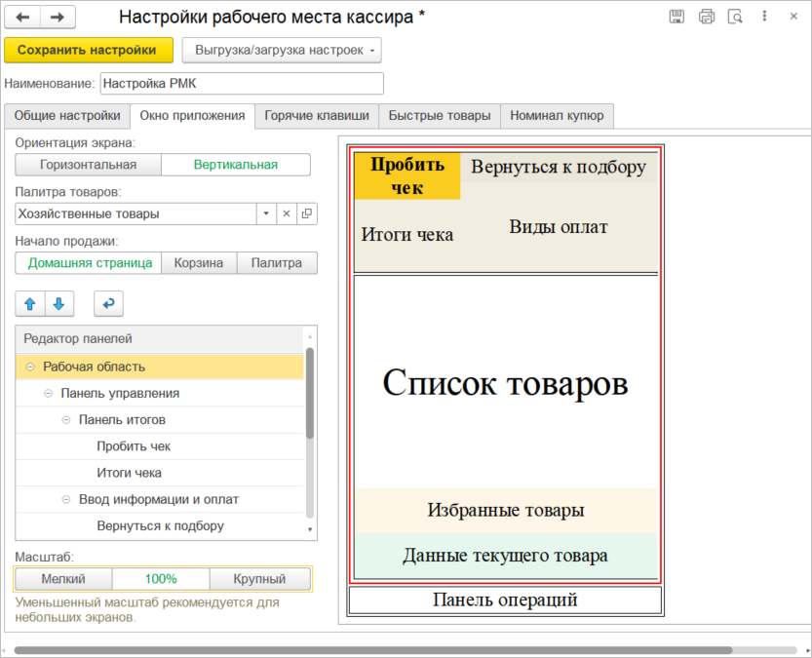Click the Сохранить настройки button
The width and height of the screenshot is (812, 658).
88,50
